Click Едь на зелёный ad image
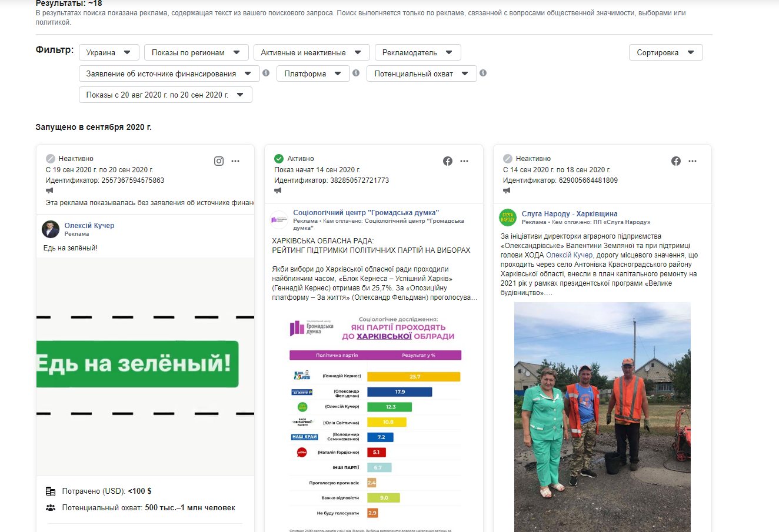 coord(145,364)
